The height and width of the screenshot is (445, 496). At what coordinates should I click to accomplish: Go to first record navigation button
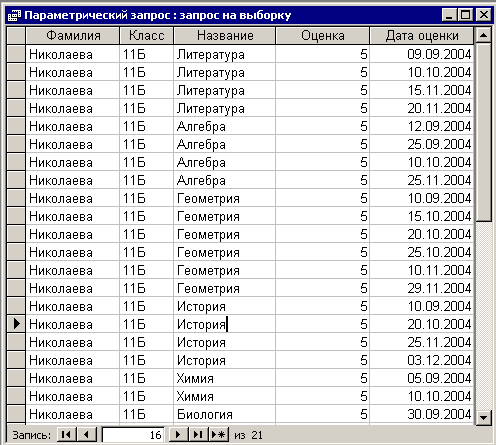[x=67, y=434]
